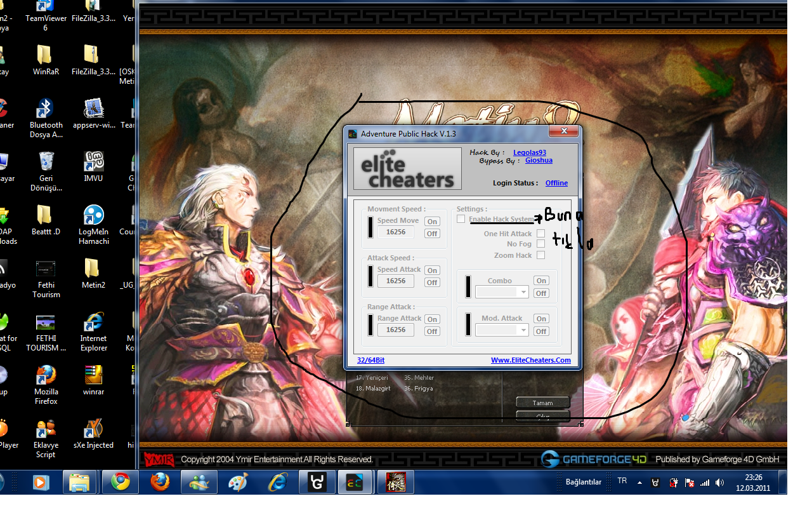Viewport: 812px width, 508px height.
Task: Open Windows Live Messenger taskbar icon
Action: pyautogui.click(x=199, y=483)
